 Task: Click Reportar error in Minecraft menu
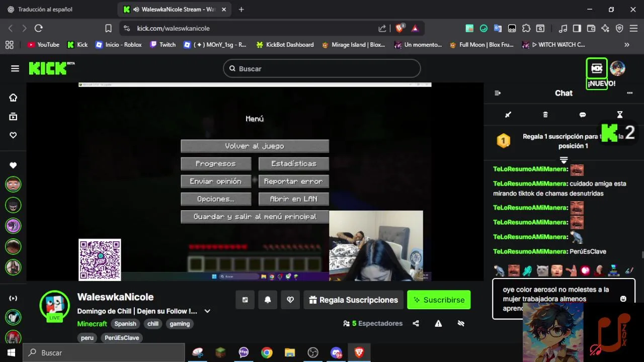pyautogui.click(x=294, y=181)
